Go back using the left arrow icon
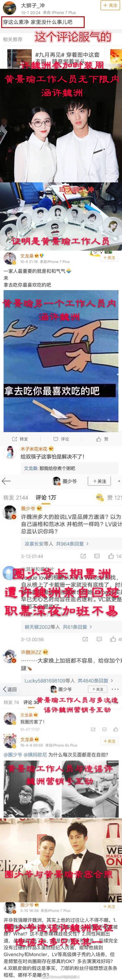 6,481
